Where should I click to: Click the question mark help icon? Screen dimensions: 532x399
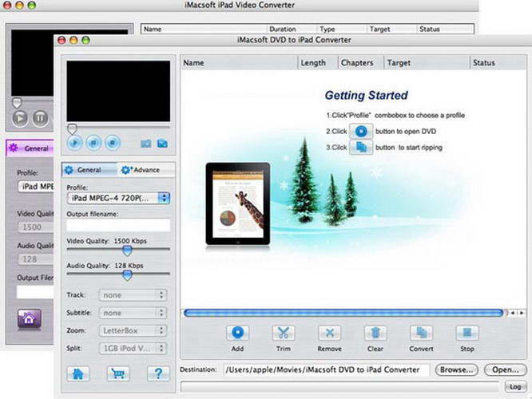[158, 373]
